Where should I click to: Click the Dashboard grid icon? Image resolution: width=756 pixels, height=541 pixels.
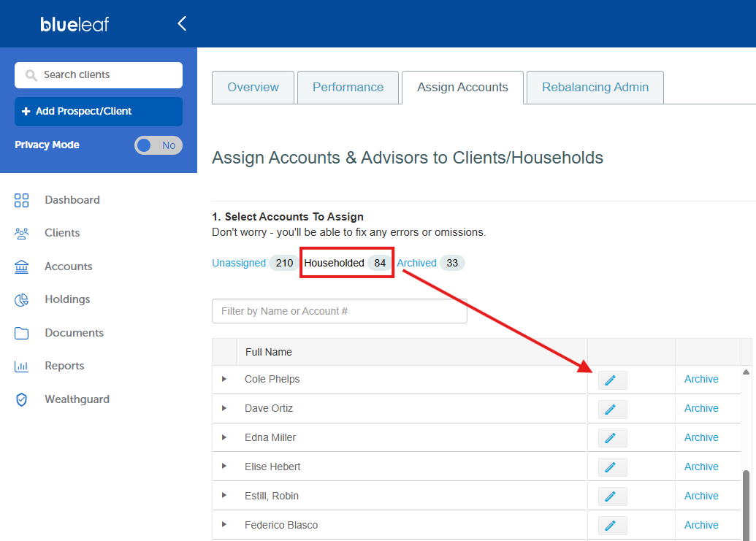click(22, 200)
